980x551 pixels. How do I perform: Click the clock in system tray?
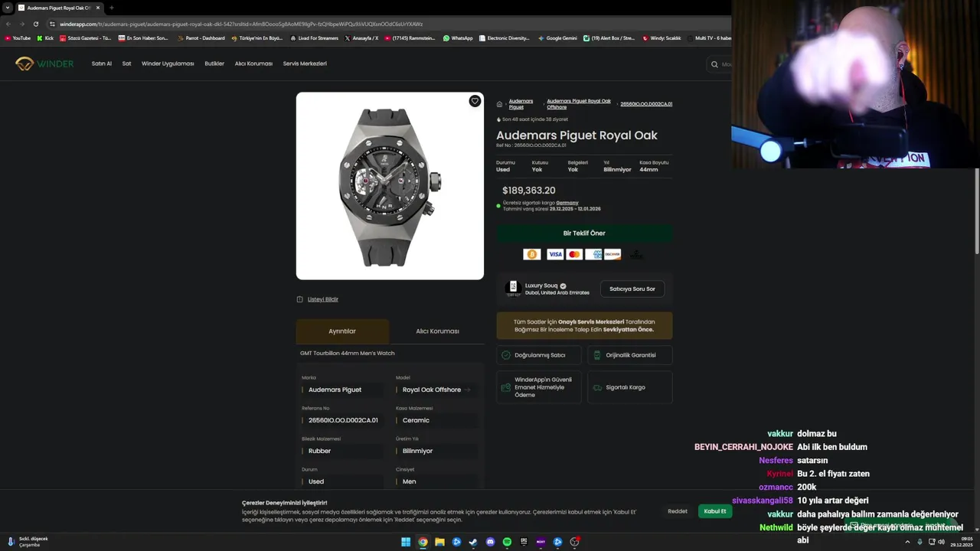click(x=962, y=542)
